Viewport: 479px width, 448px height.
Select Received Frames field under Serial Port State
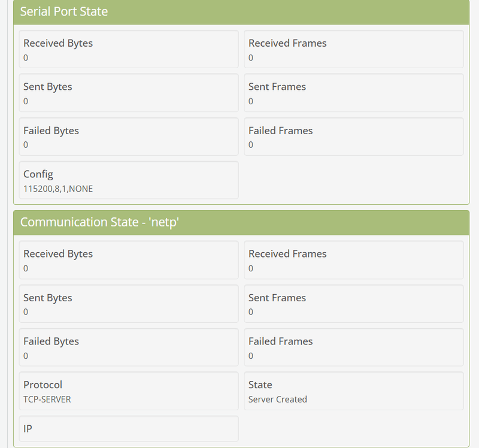354,50
